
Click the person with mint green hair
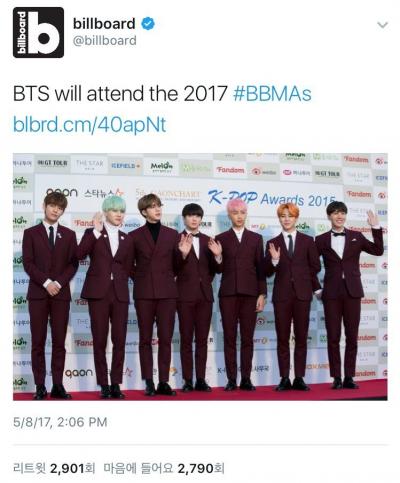click(x=106, y=295)
